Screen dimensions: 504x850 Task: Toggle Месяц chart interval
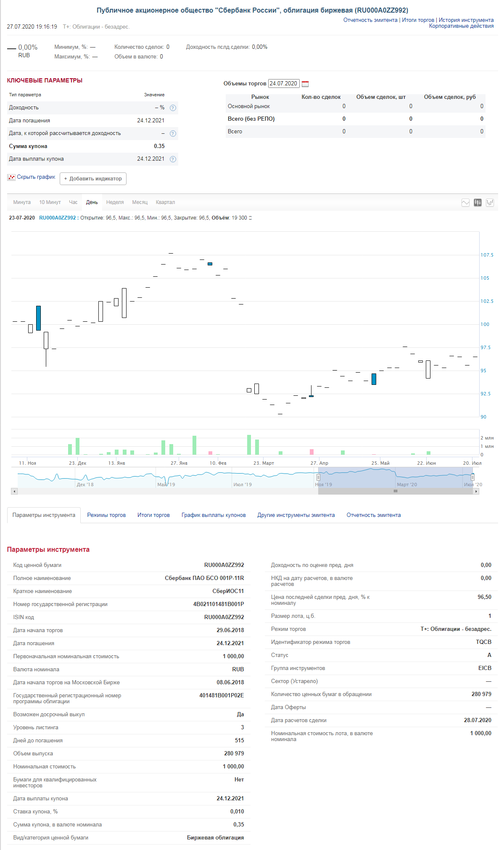point(140,202)
